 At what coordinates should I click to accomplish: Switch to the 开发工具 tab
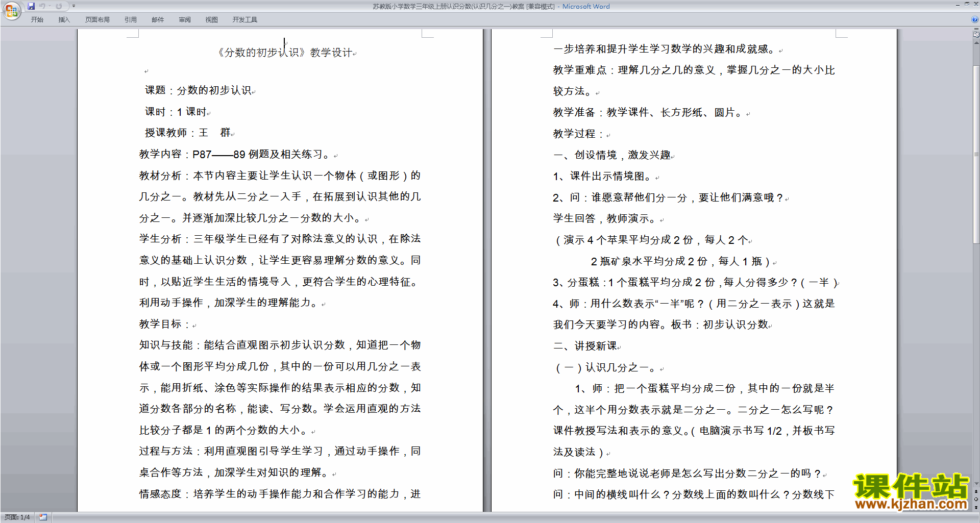click(x=245, y=20)
